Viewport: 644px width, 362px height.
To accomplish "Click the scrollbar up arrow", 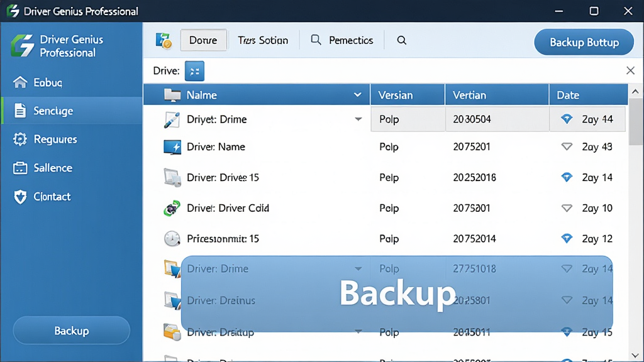I will (635, 92).
